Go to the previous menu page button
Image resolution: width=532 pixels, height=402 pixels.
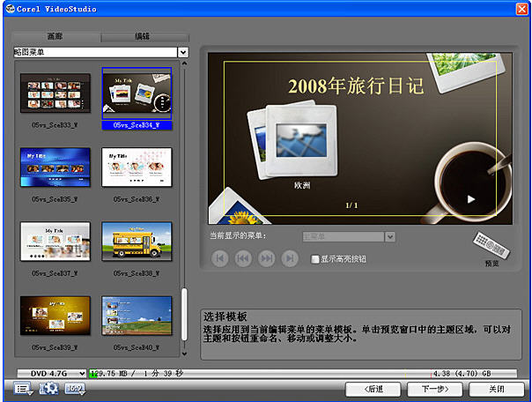click(x=243, y=258)
